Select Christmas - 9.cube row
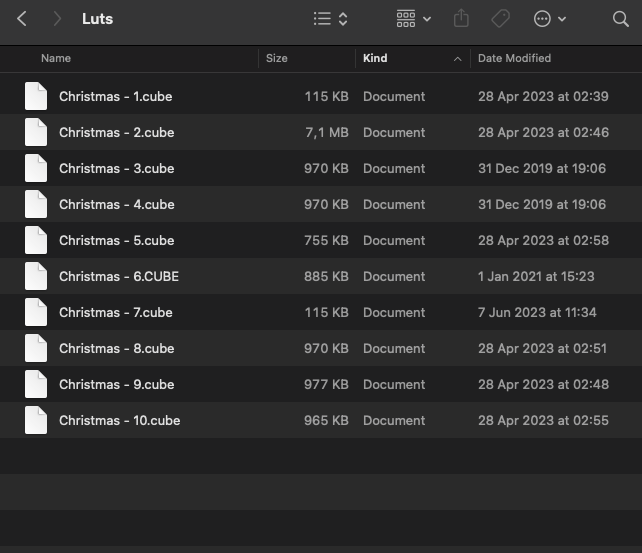Viewport: 642px width, 553px height. point(116,385)
